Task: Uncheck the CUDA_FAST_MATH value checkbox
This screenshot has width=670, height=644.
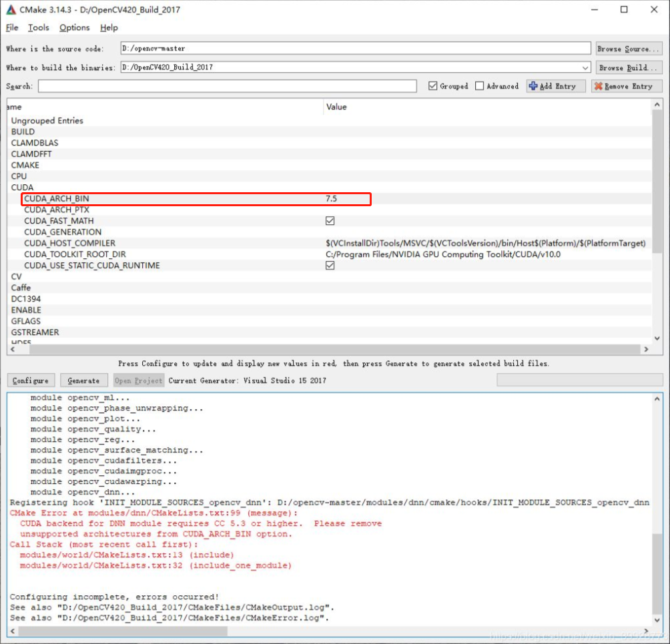Action: tap(330, 220)
